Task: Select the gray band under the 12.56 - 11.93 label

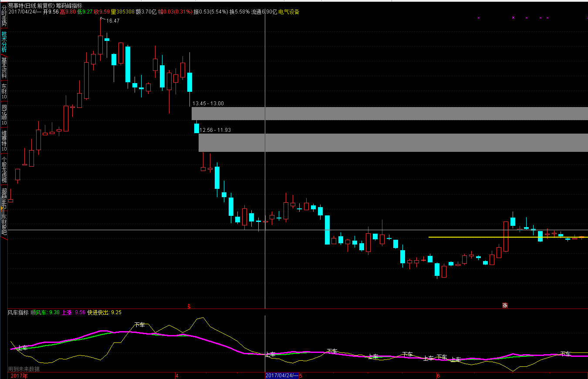Action: pyautogui.click(x=393, y=143)
